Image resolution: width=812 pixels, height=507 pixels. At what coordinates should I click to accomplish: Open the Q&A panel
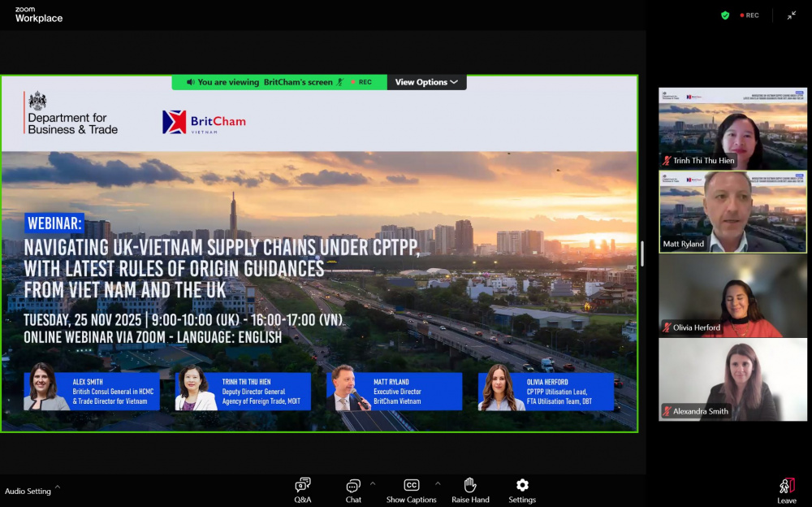pos(303,490)
